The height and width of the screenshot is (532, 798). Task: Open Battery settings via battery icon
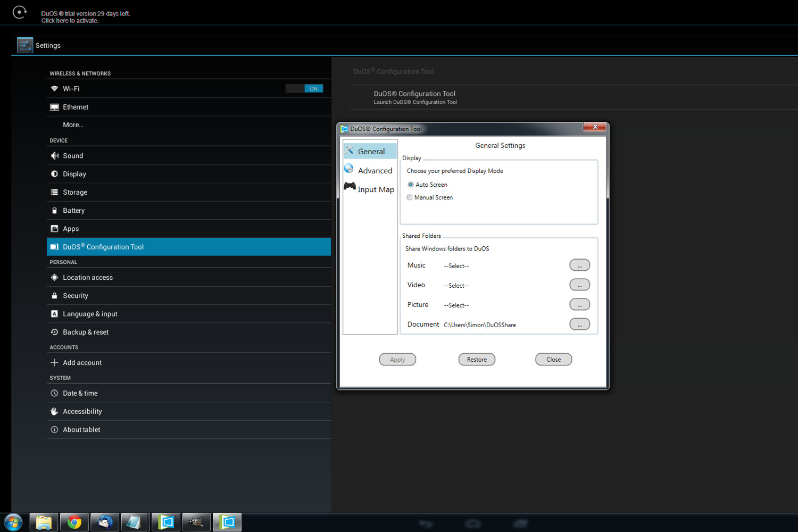(x=54, y=211)
